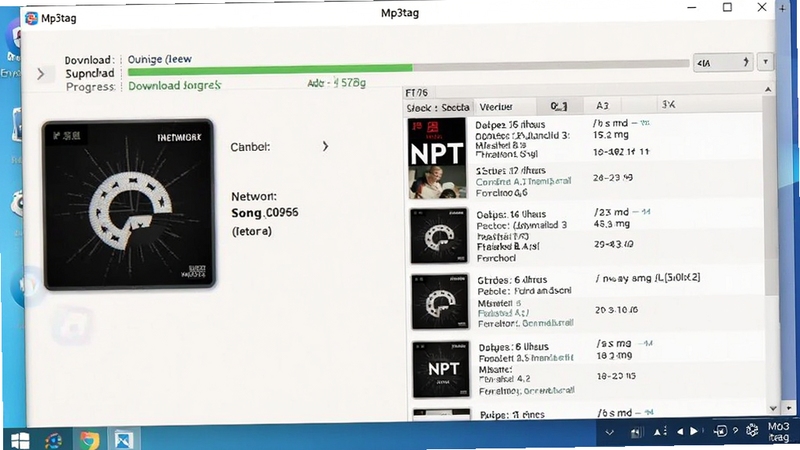
Task: Click the previous track arrow in tray
Action: tap(680, 432)
